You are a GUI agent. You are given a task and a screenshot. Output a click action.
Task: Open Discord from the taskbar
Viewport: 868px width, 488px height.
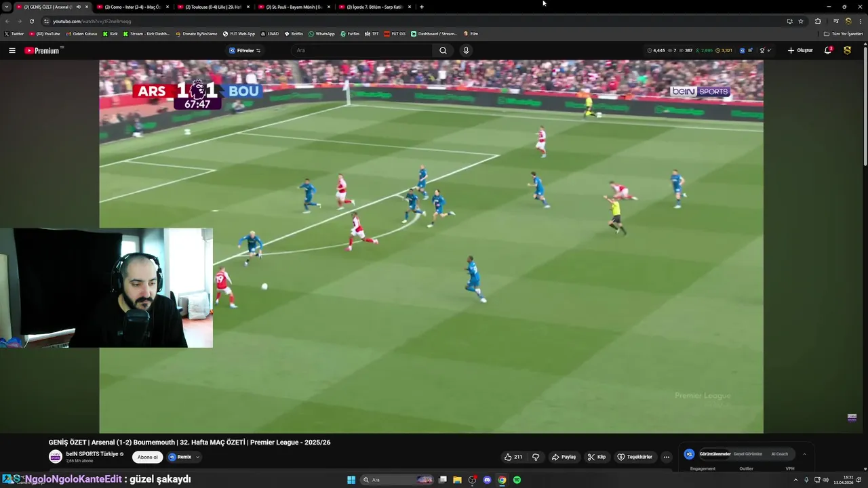(487, 480)
